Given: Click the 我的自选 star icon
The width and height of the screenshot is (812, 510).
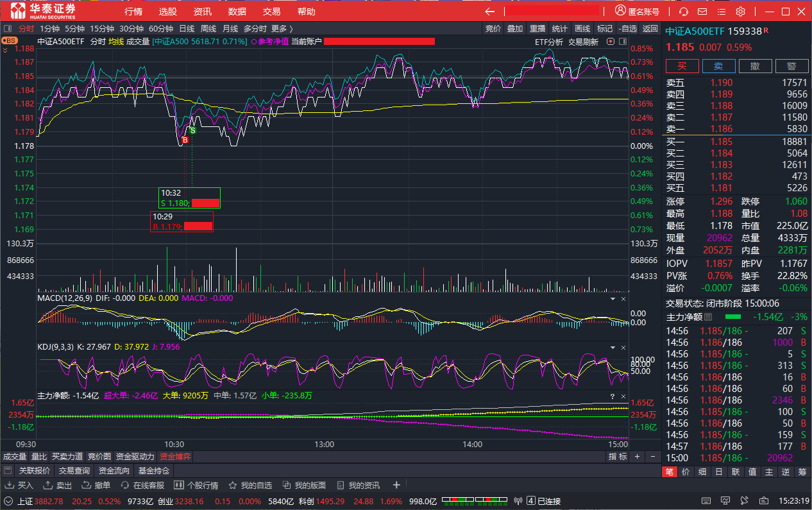Looking at the screenshot, I should (233, 485).
